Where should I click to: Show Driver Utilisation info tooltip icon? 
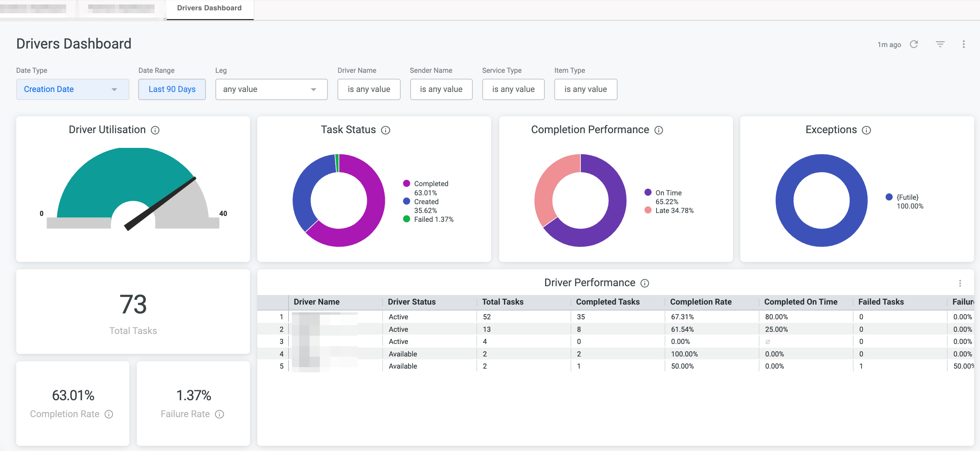[155, 130]
